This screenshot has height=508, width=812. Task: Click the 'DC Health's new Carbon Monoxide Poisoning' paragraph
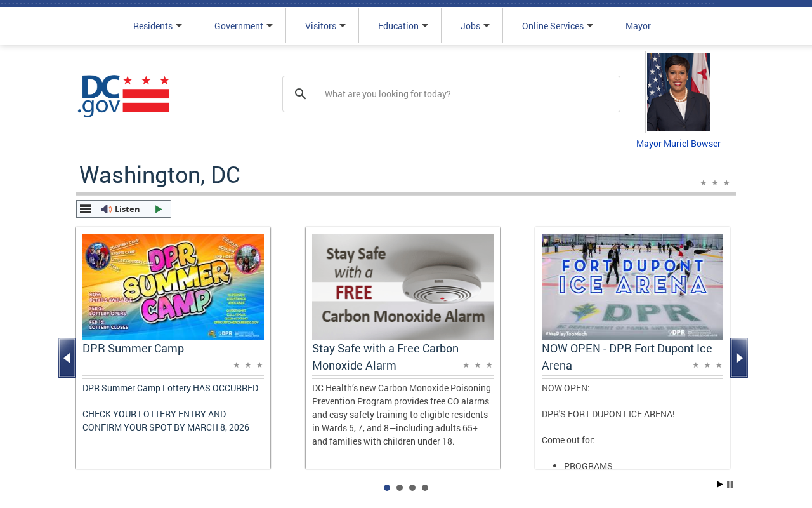(402, 414)
